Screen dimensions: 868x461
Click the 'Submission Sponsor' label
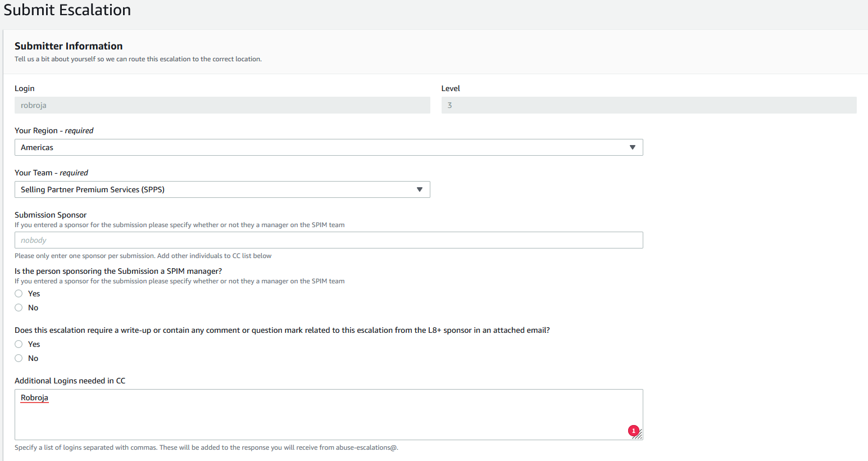click(51, 215)
